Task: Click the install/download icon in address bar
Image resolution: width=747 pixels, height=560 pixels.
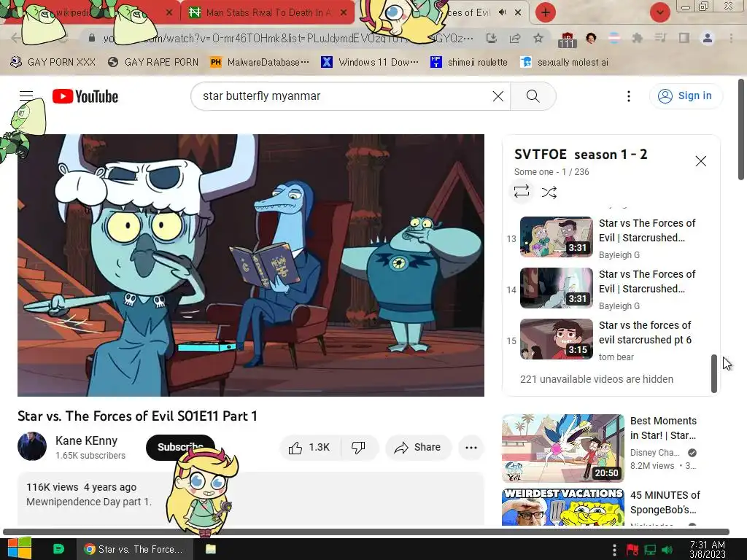Action: coord(491,38)
